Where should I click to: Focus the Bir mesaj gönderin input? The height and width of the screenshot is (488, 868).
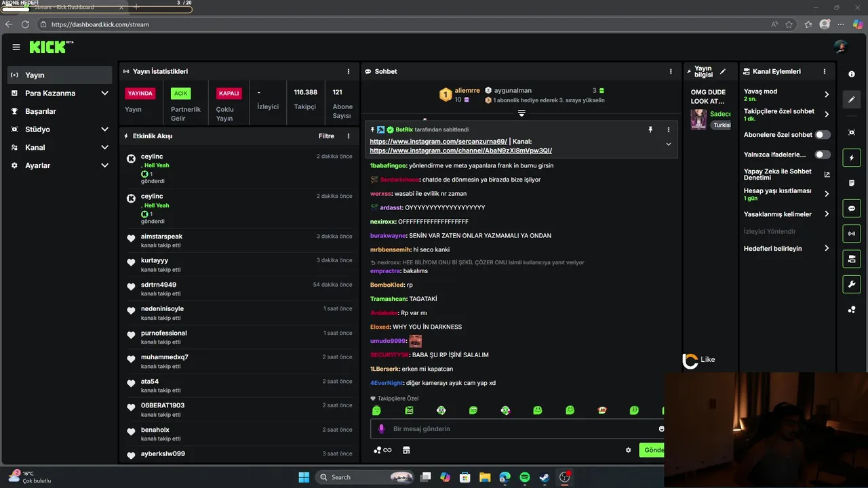coord(519,429)
